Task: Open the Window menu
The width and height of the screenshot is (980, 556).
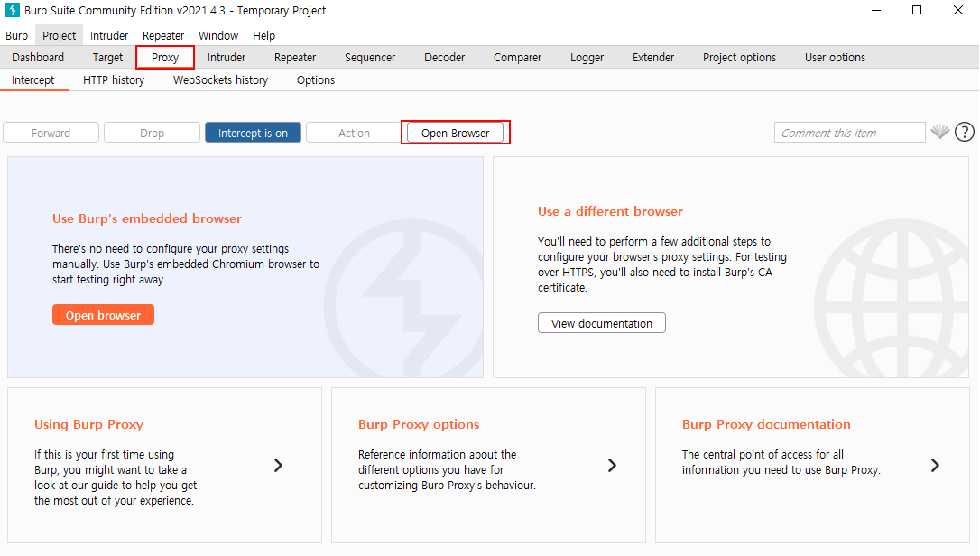Action: coord(218,35)
